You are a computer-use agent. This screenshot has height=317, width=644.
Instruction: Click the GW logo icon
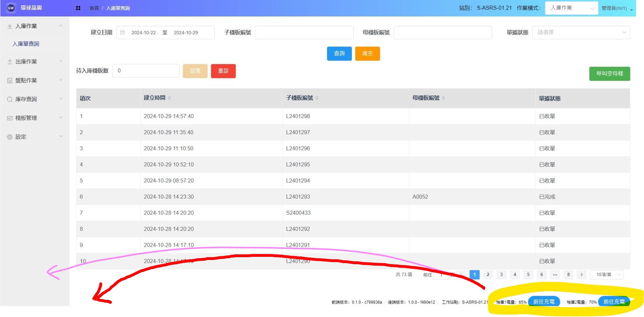pos(11,8)
